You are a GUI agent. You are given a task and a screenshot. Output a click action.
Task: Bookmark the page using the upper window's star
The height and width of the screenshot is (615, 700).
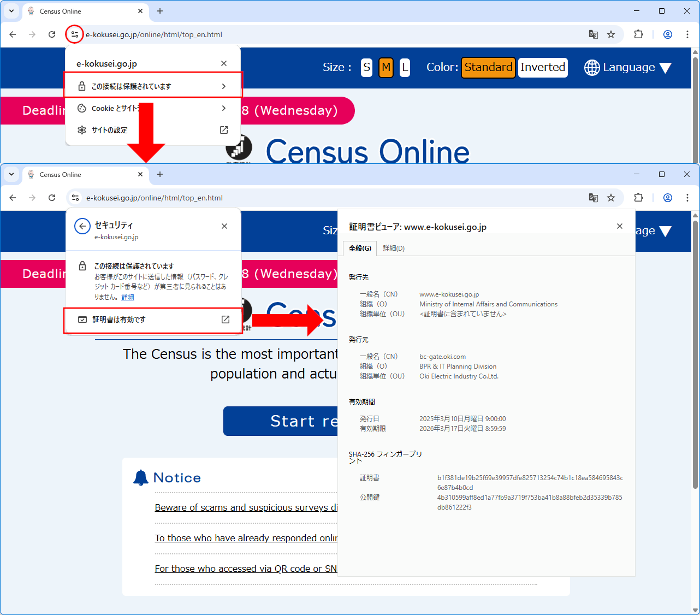coord(611,34)
